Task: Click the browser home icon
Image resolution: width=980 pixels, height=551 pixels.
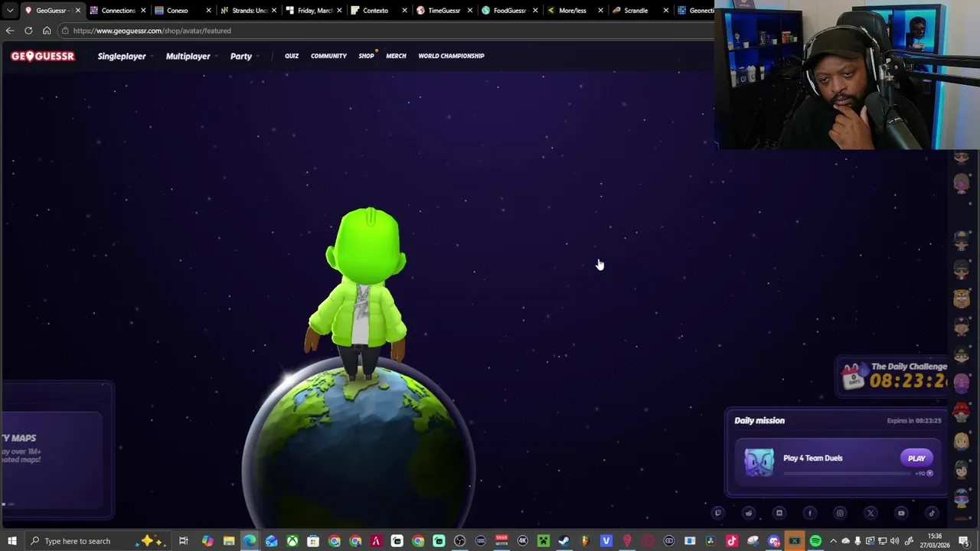Action: pyautogui.click(x=47, y=31)
